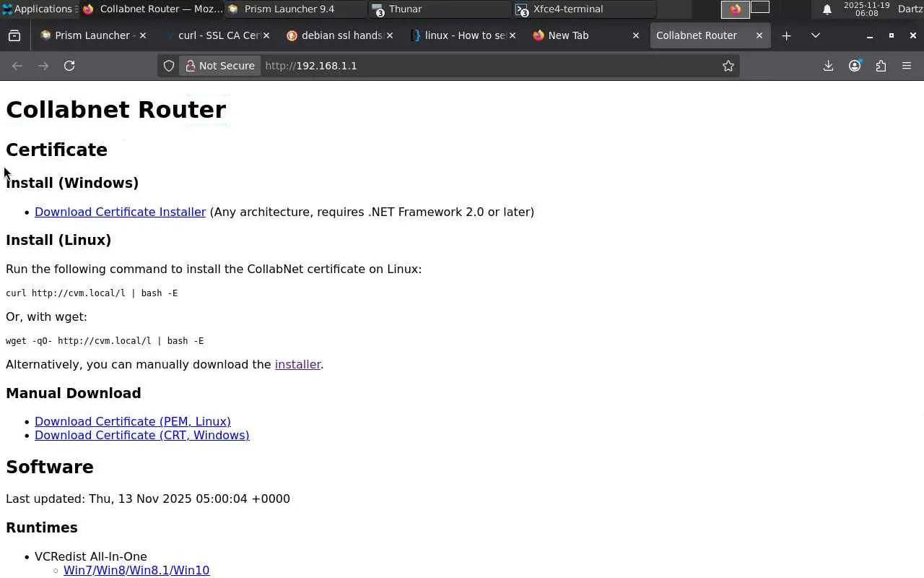Go back to the previous page
Image resolution: width=924 pixels, height=578 pixels.
17,66
